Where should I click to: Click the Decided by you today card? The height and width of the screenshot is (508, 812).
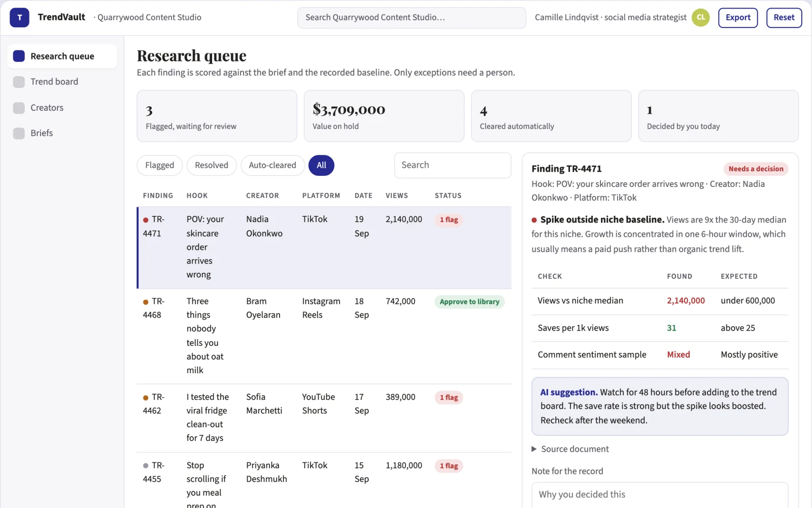[x=718, y=116]
